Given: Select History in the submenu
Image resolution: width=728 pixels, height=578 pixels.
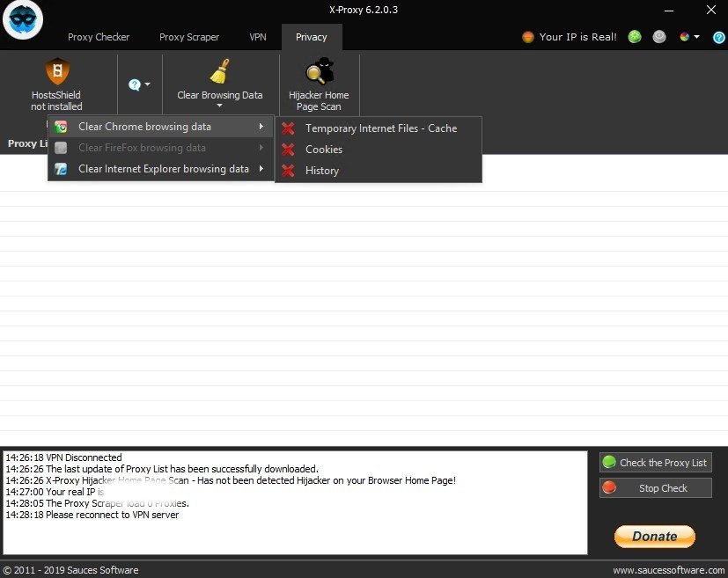Looking at the screenshot, I should [379, 171].
